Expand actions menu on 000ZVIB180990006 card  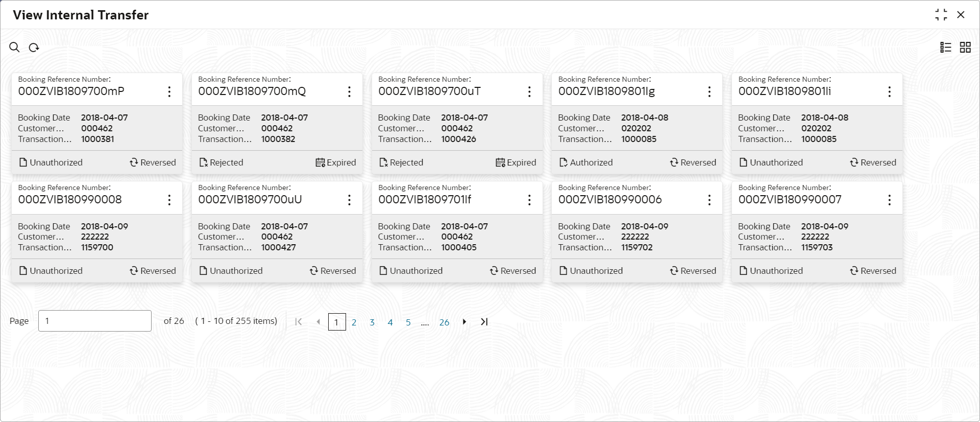coord(709,200)
